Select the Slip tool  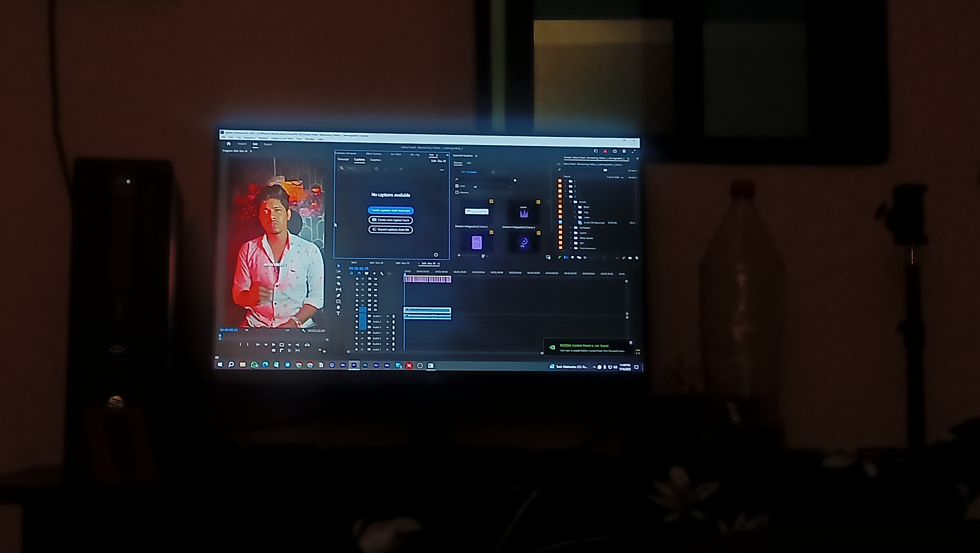[339, 290]
